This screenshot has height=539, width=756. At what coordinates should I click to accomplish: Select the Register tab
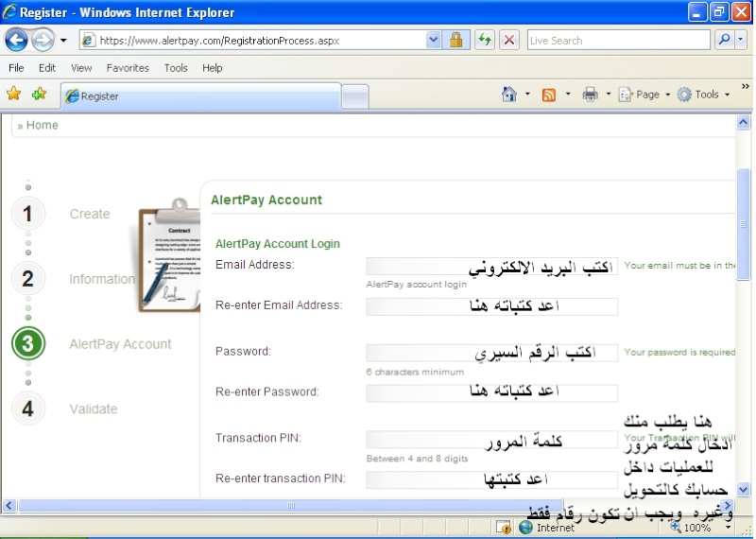pos(201,96)
